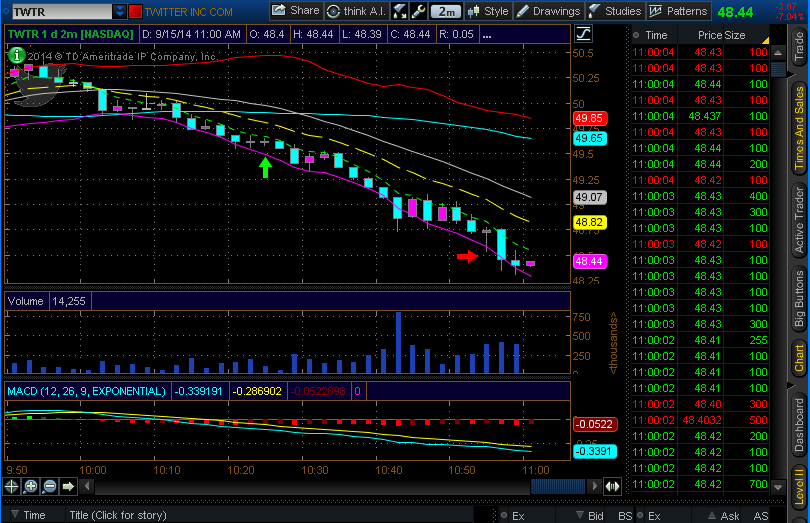
Task: Click the -0.0522 MACD histogram bubble
Action: (595, 424)
